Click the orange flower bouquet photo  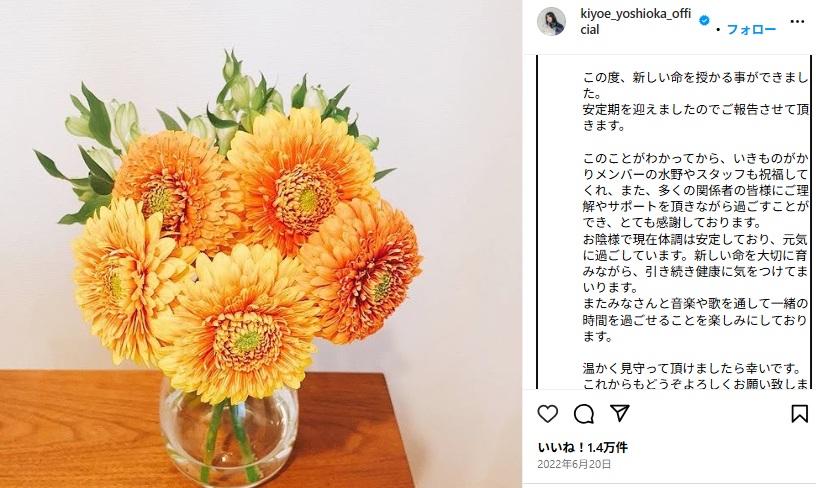(260, 244)
